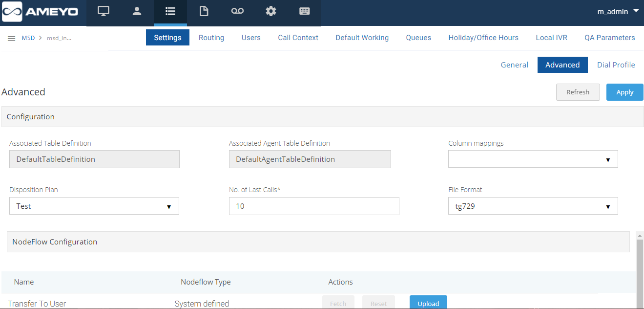Image resolution: width=644 pixels, height=309 pixels.
Task: Toggle the hamburger menu beside MSD
Action: point(12,38)
